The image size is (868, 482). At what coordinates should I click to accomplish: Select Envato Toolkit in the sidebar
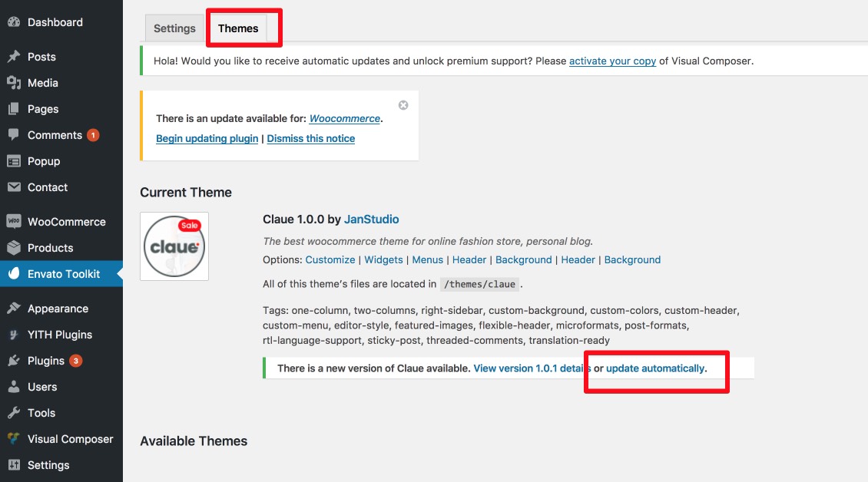click(x=61, y=273)
